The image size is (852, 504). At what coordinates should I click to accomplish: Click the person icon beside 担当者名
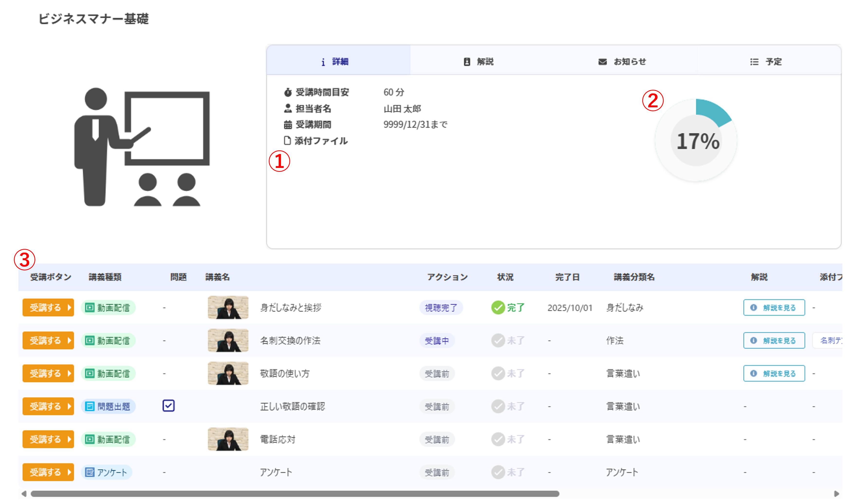coord(288,108)
